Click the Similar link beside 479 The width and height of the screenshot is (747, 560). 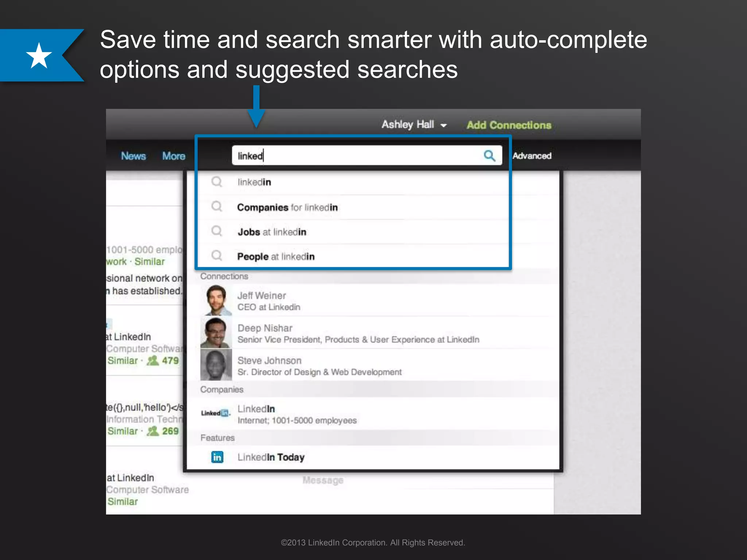coord(123,361)
